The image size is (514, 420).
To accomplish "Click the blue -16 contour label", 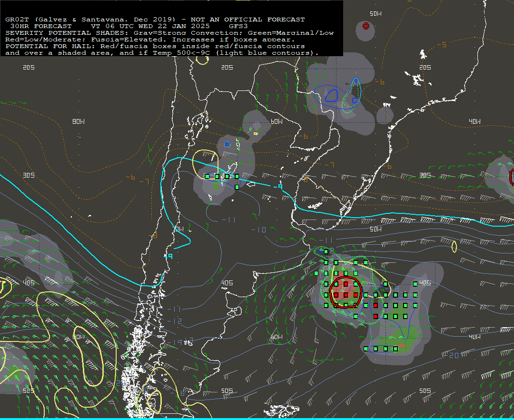I will click(x=316, y=300).
